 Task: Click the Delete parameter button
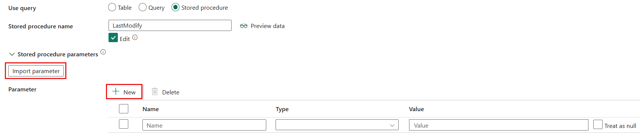[166, 92]
